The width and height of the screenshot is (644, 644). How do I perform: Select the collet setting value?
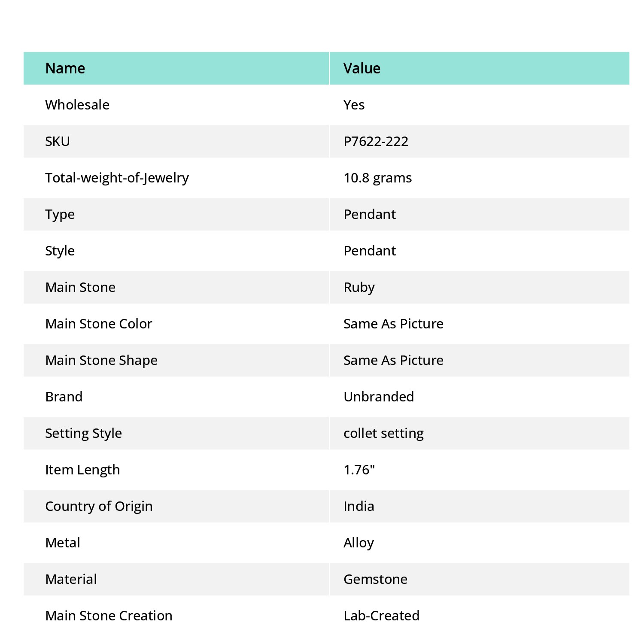(383, 434)
